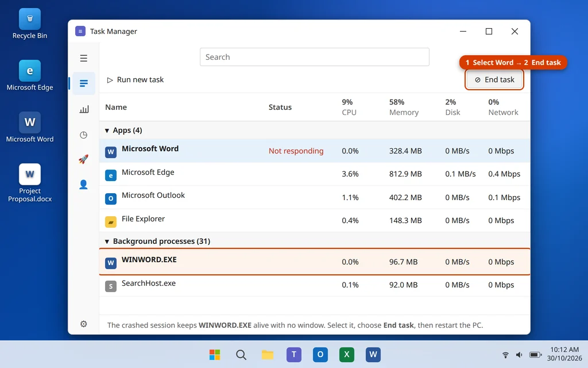Click the icon beside SearchHost.exe process
588x368 pixels.
(x=111, y=286)
